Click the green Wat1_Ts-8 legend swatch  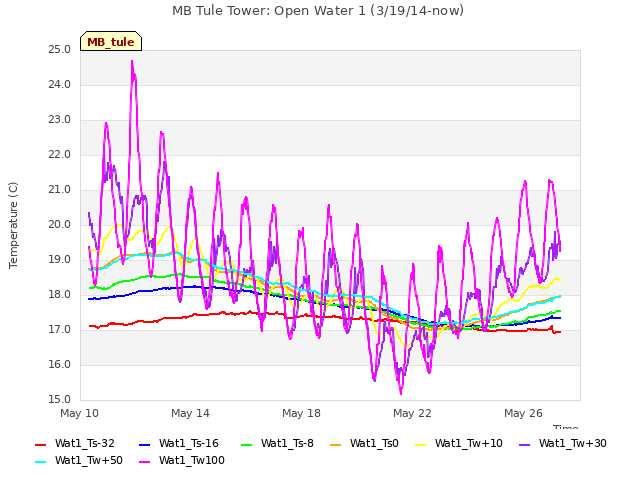click(247, 444)
